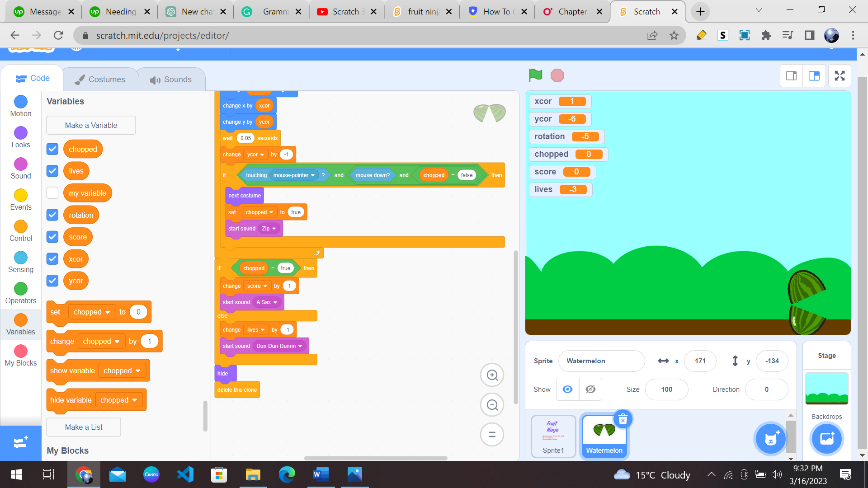Toggle checkbox for 'score' variable display

pos(53,237)
